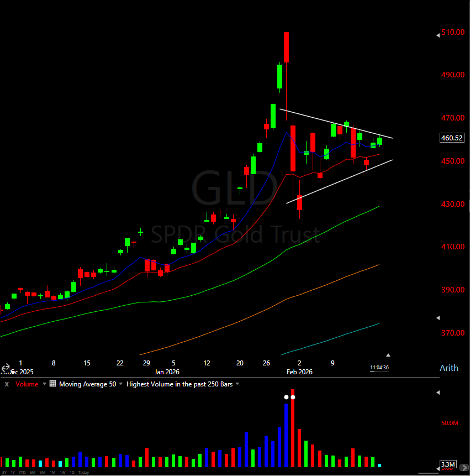Click the 490.00 price scale label

coord(453,75)
